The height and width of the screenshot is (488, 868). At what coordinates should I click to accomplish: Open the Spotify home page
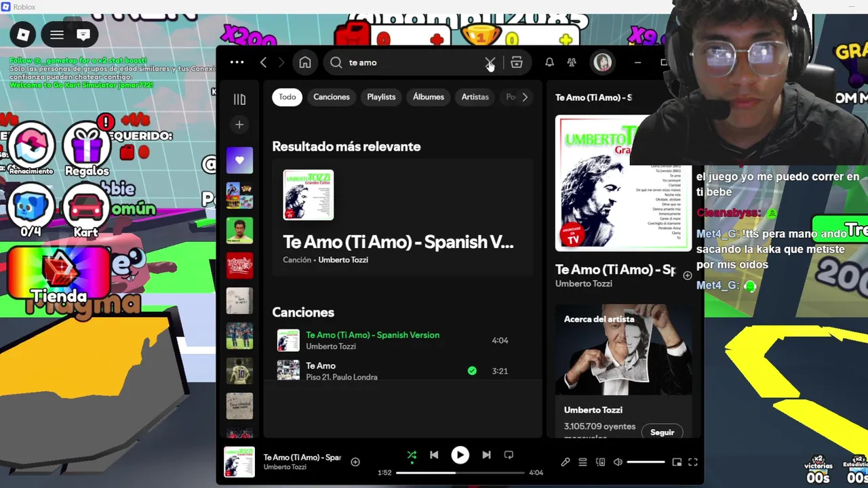[x=305, y=62]
